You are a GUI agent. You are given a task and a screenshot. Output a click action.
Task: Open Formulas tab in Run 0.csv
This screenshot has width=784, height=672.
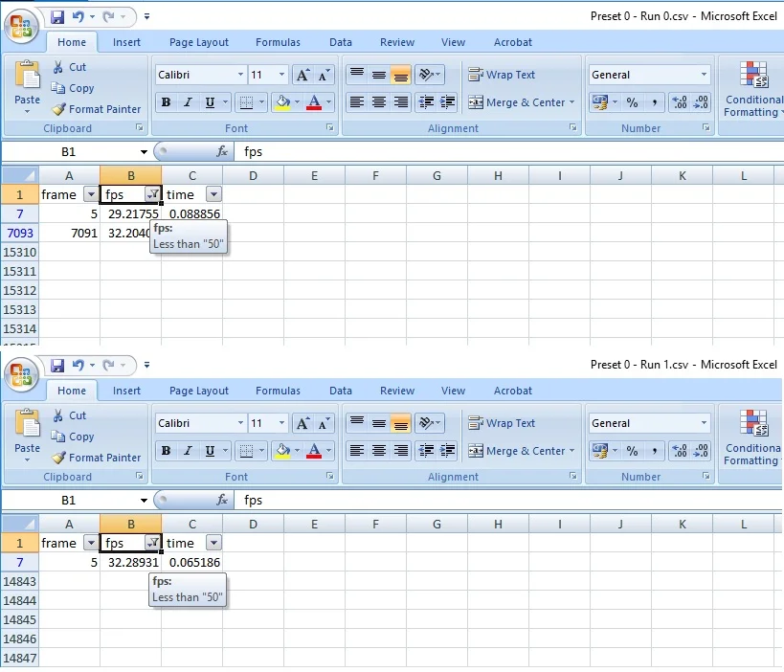click(x=278, y=42)
